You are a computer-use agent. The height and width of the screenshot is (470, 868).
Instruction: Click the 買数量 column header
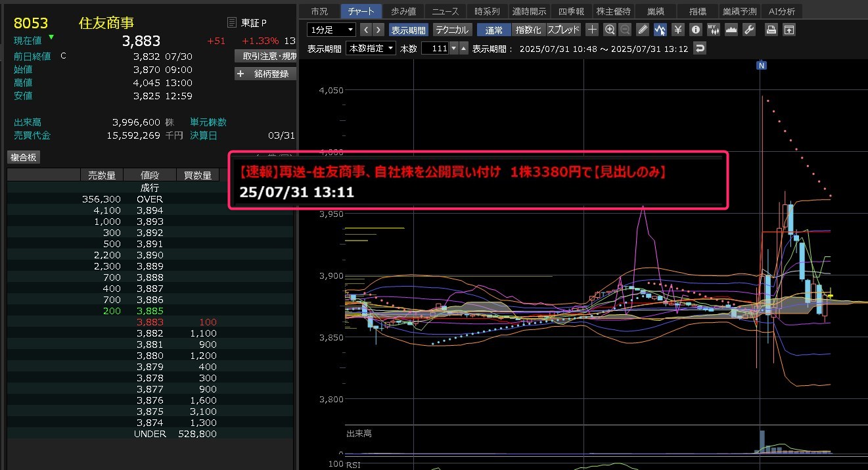[198, 175]
